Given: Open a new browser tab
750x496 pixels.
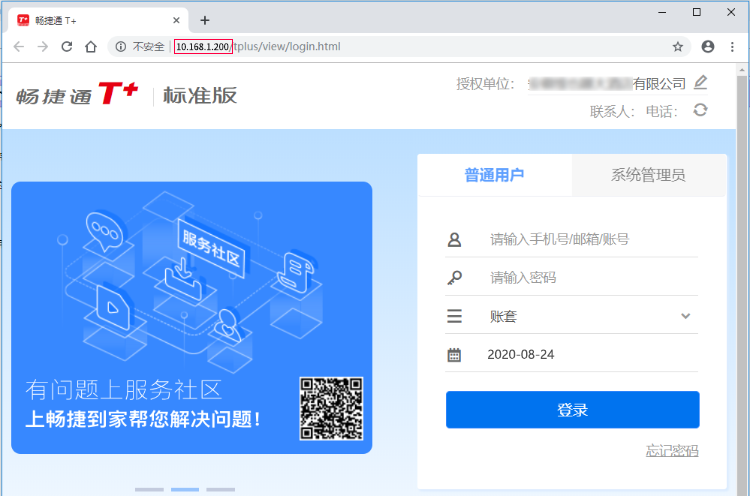Looking at the screenshot, I should point(205,20).
